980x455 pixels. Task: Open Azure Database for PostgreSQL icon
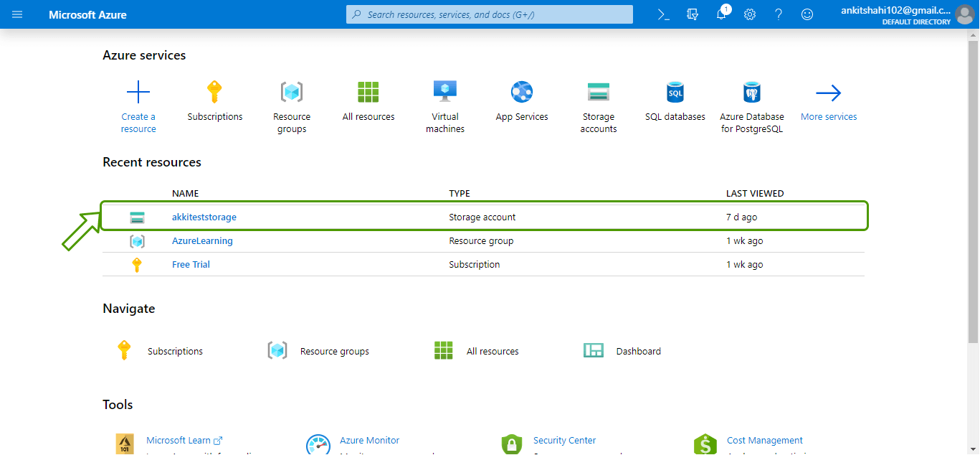point(752,92)
